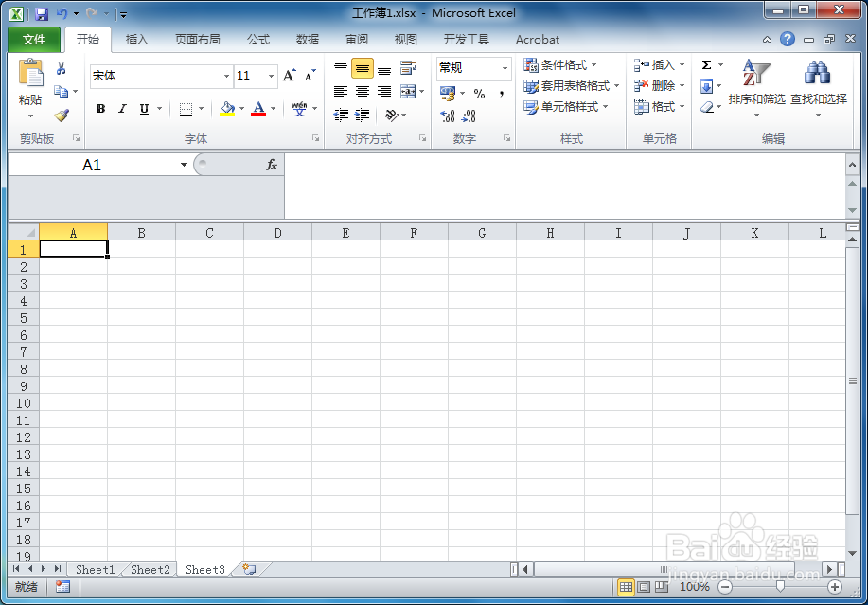Screen dimensions: 868x605
Task: Open Sort and Filter (排序和筛选)
Action: click(x=756, y=87)
